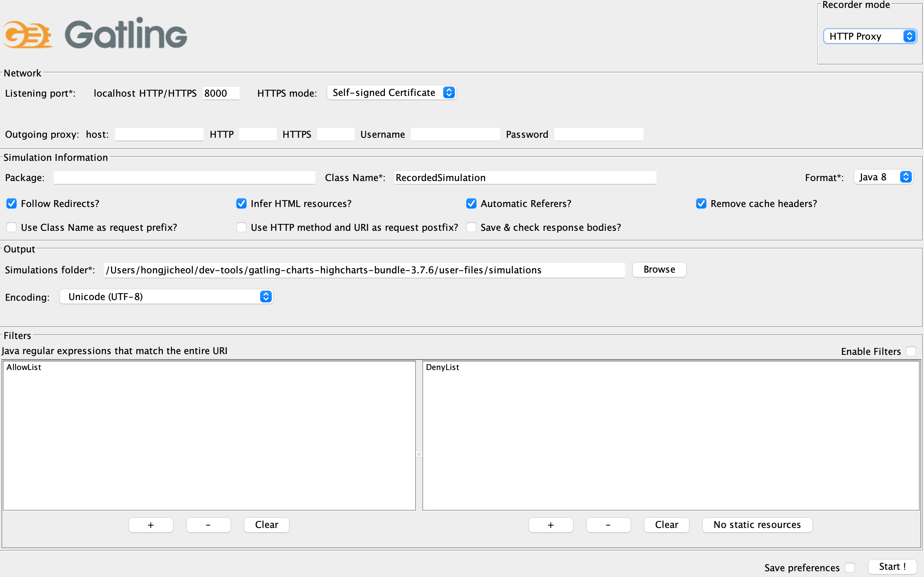Click the Package input field
This screenshot has width=924, height=577.
[185, 177]
